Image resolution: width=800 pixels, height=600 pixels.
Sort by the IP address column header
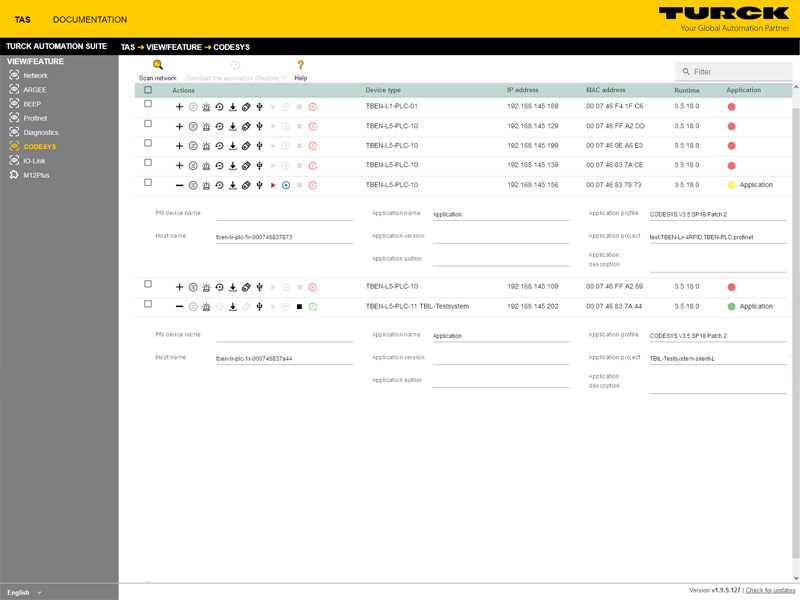point(522,90)
